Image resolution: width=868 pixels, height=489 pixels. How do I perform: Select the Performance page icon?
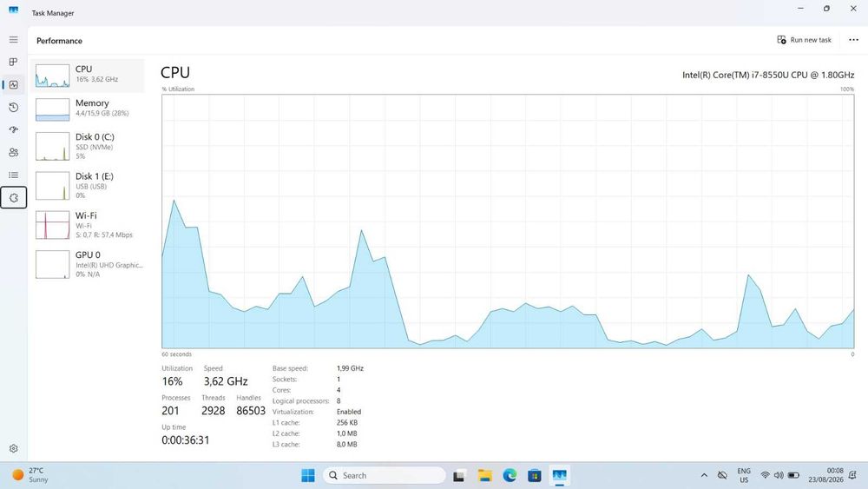pos(13,85)
